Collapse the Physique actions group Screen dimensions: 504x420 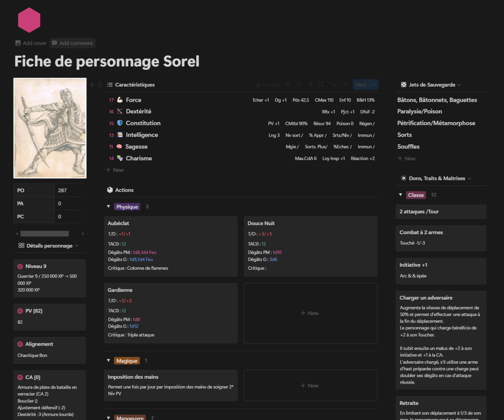pyautogui.click(x=108, y=206)
